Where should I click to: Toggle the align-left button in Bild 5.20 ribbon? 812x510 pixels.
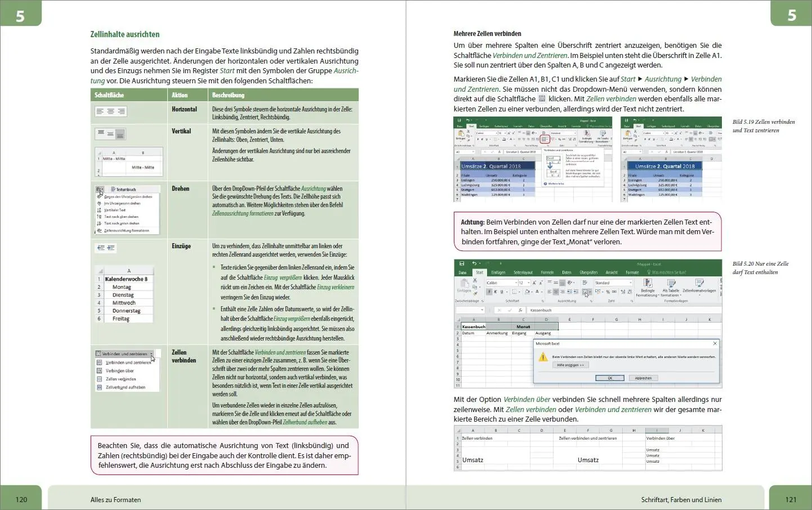pos(549,292)
